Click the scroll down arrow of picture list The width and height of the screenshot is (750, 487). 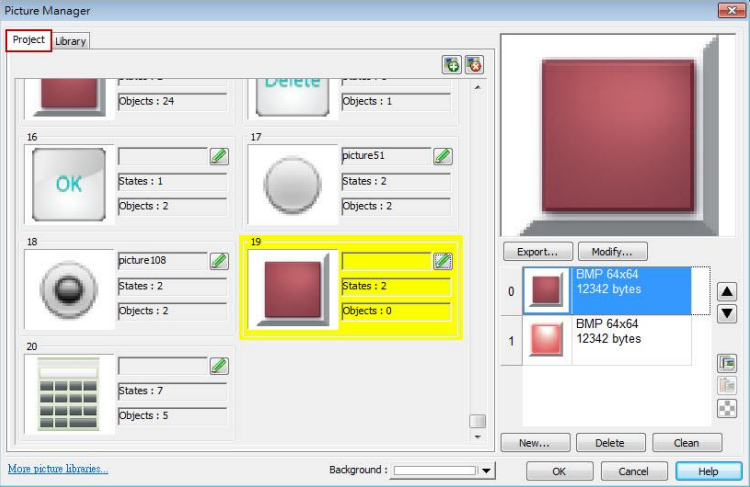[477, 437]
